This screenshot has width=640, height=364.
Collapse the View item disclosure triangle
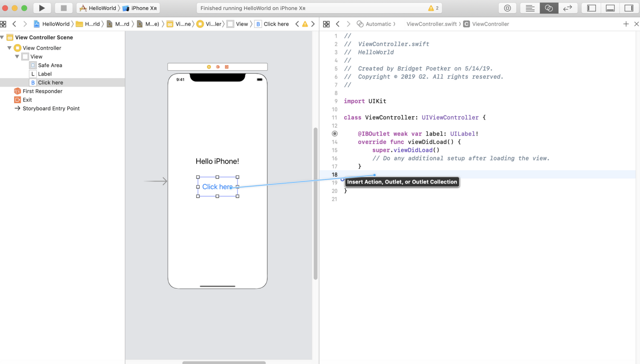click(17, 57)
